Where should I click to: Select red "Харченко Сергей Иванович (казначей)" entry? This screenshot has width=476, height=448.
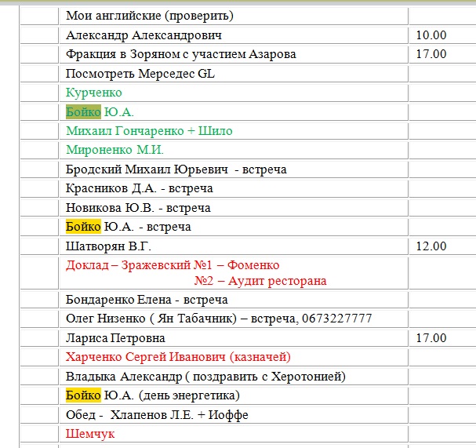[178, 357]
